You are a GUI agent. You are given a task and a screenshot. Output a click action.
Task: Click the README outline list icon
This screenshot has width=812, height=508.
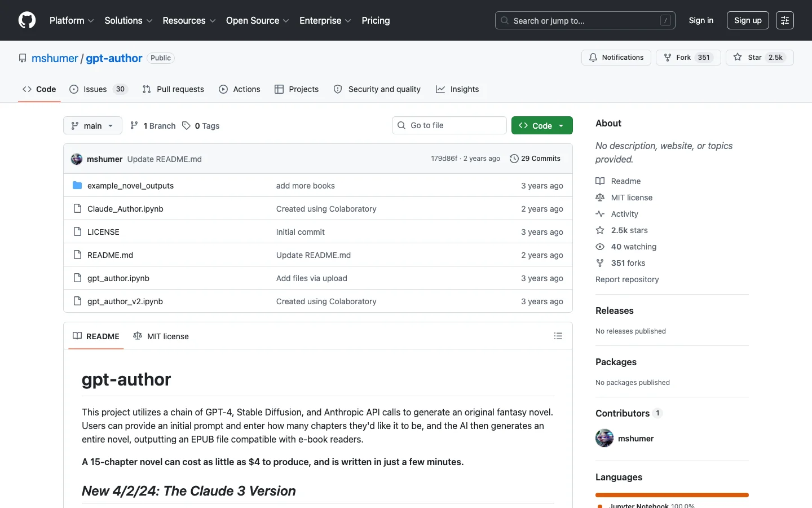click(x=558, y=336)
